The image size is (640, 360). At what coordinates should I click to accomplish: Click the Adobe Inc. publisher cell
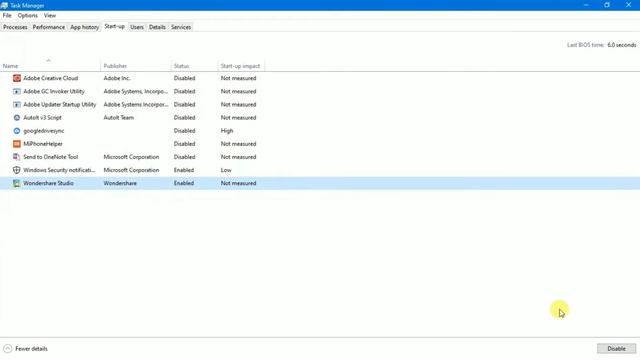pyautogui.click(x=117, y=78)
